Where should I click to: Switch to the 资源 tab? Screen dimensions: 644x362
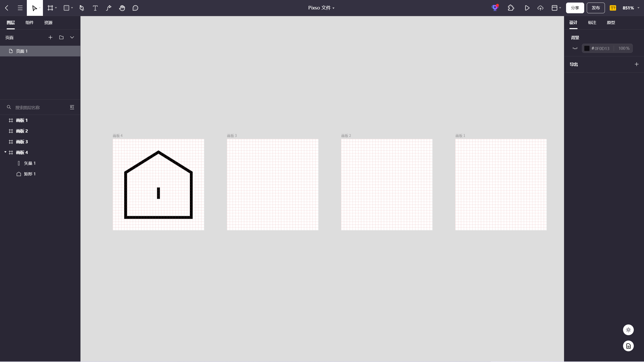pyautogui.click(x=48, y=23)
